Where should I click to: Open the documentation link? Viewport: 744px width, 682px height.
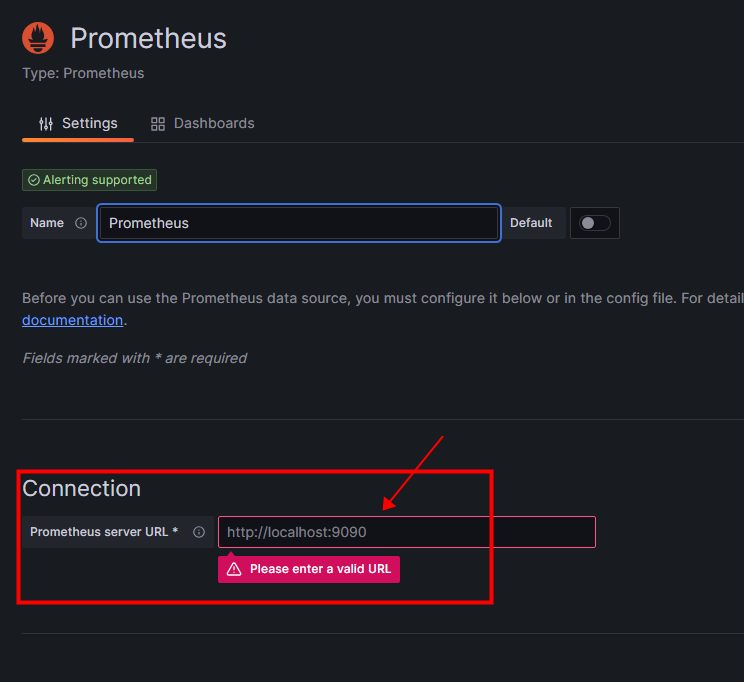pyautogui.click(x=72, y=320)
